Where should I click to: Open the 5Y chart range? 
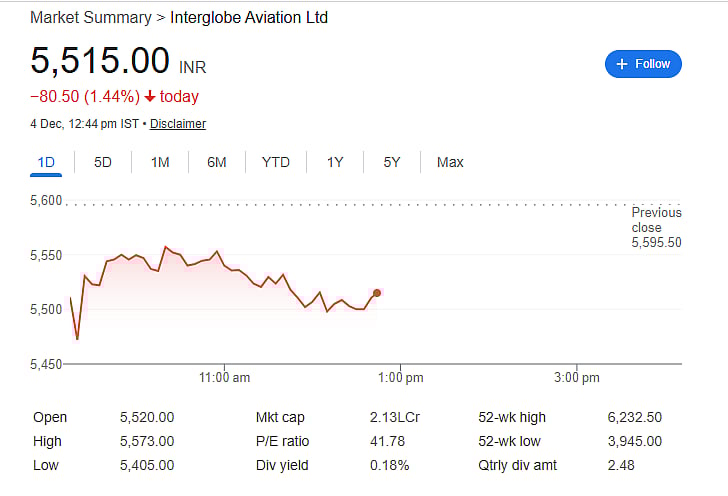[x=392, y=162]
